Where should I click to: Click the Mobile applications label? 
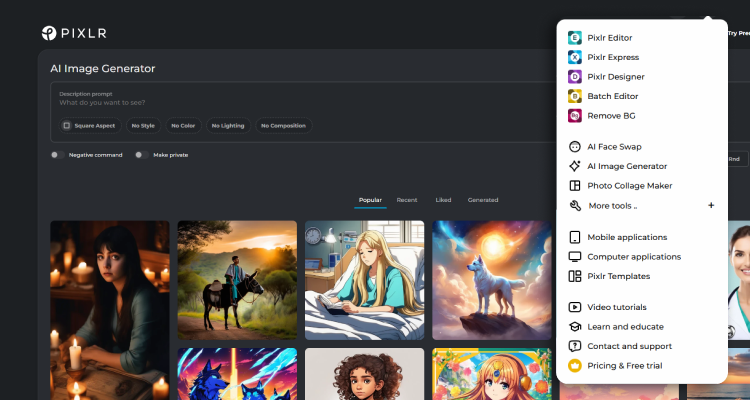627,237
